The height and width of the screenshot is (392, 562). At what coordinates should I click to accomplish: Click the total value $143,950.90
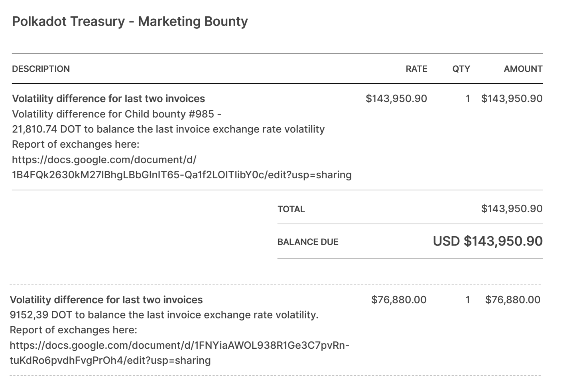pos(512,209)
